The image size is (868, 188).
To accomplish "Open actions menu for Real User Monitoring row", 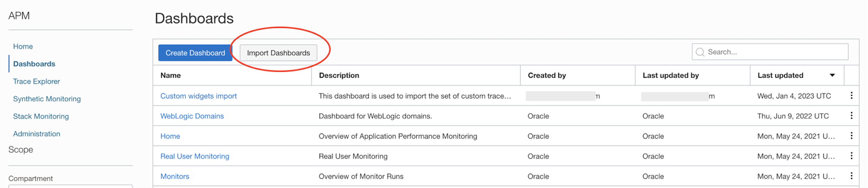I will coord(851,156).
